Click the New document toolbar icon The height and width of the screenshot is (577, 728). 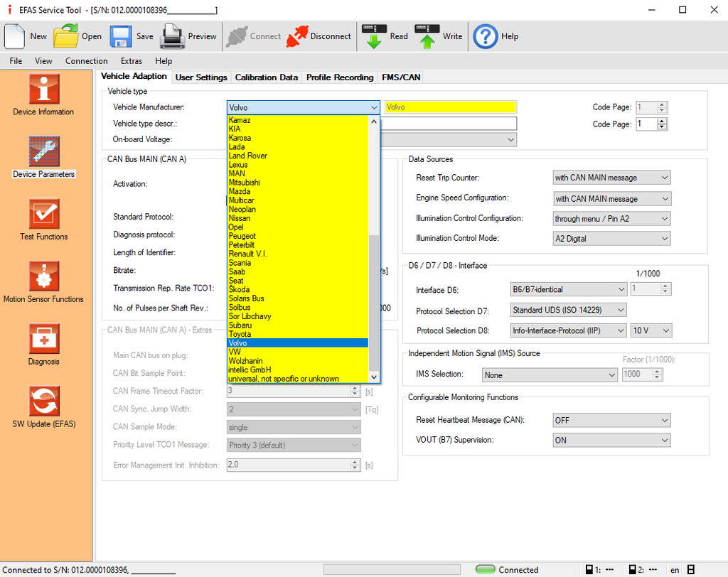click(x=14, y=36)
